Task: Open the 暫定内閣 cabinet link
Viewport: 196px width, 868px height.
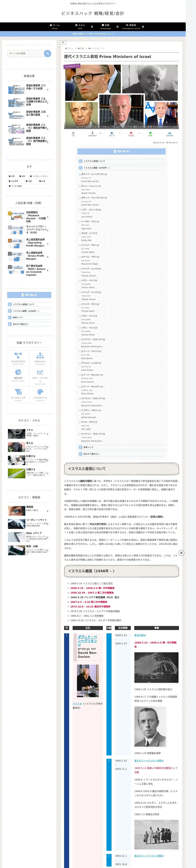Action: coord(140,635)
